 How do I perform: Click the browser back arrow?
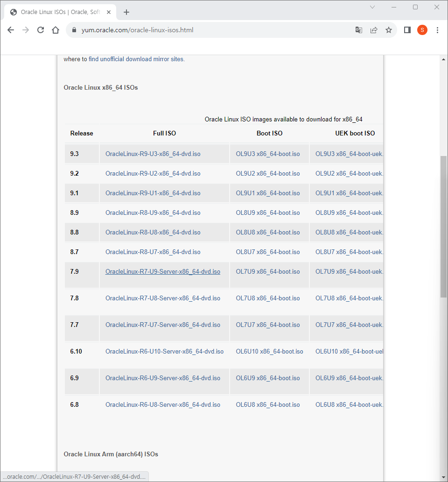[x=11, y=30]
